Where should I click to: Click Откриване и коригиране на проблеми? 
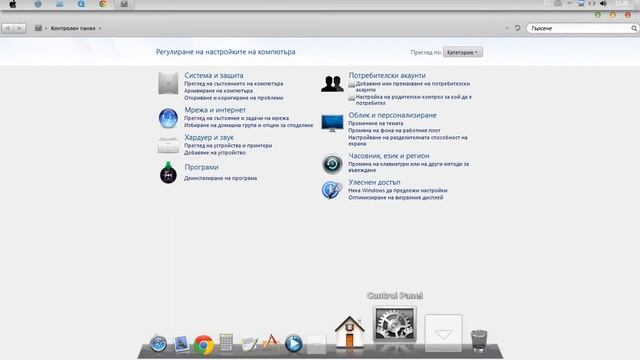[233, 98]
